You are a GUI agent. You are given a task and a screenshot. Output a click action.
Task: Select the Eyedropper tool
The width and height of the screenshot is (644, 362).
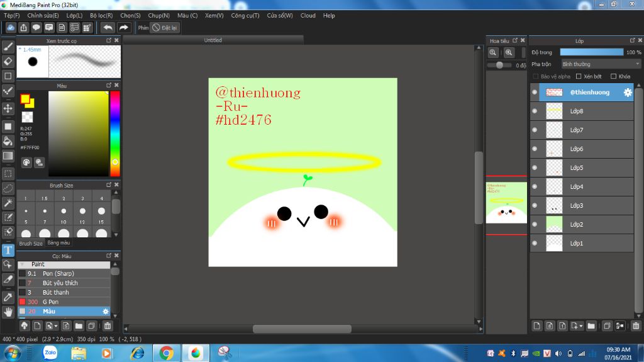tap(8, 297)
